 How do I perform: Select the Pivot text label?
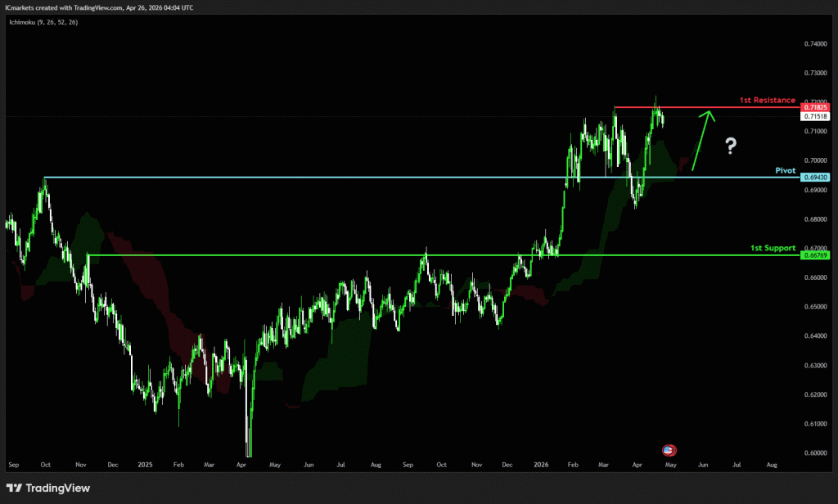coord(785,170)
